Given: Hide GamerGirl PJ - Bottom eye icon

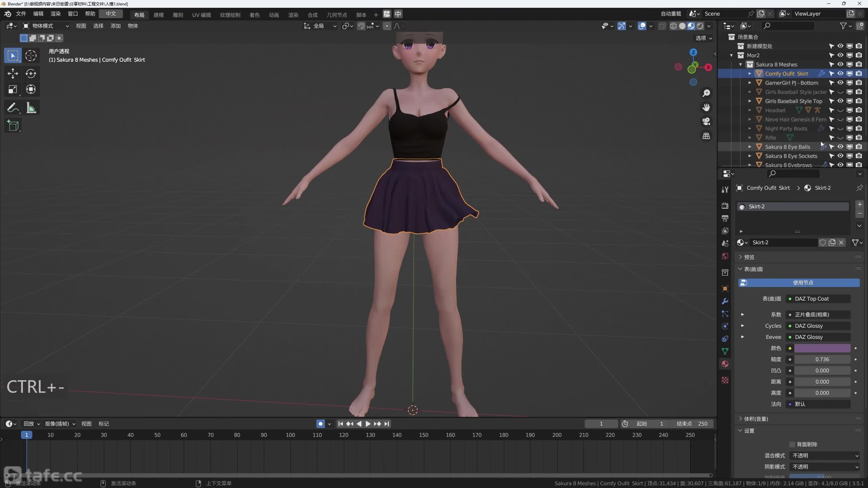Looking at the screenshot, I should (840, 83).
